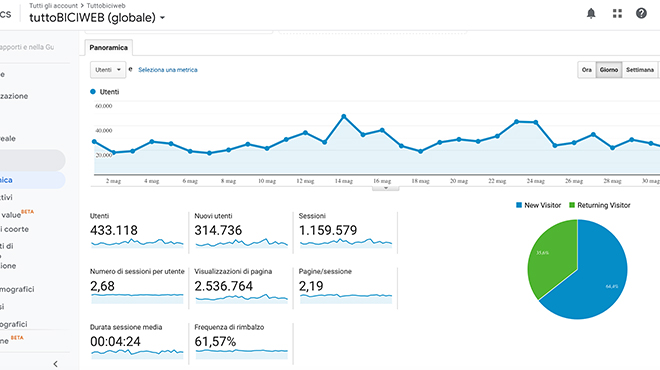Switch to the Panoramica tab

coord(109,48)
